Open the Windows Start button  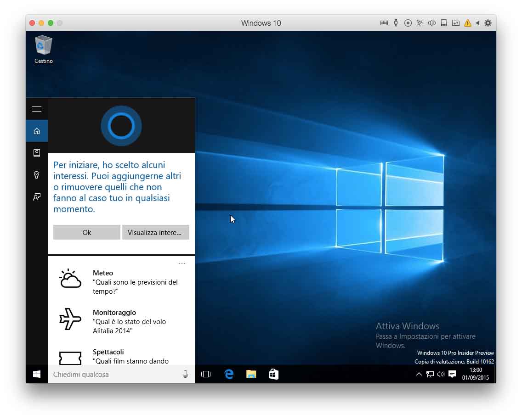37,375
